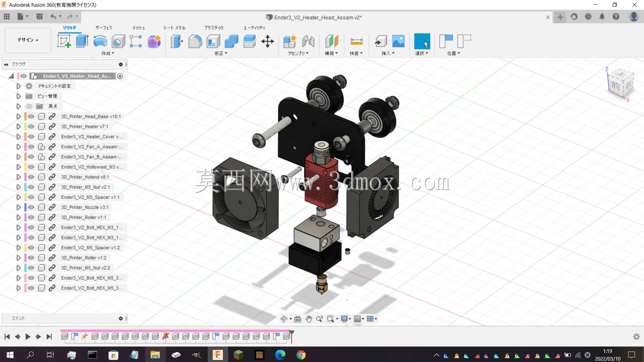This screenshot has height=362, width=644.
Task: Click the Save disk icon
Action: 39,16
